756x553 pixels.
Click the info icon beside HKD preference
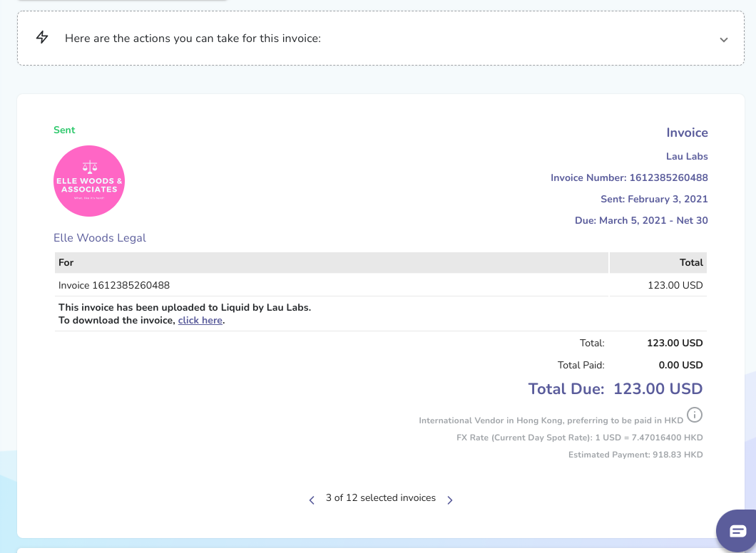(694, 415)
